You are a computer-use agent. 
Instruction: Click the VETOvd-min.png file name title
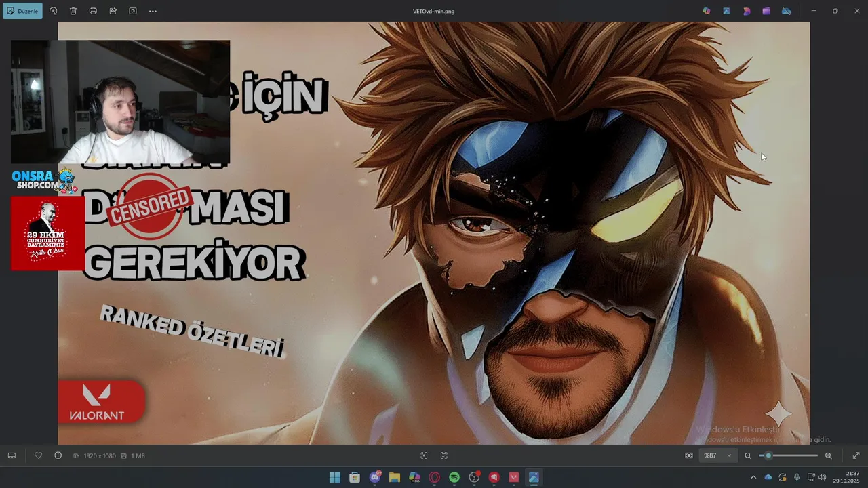point(433,11)
